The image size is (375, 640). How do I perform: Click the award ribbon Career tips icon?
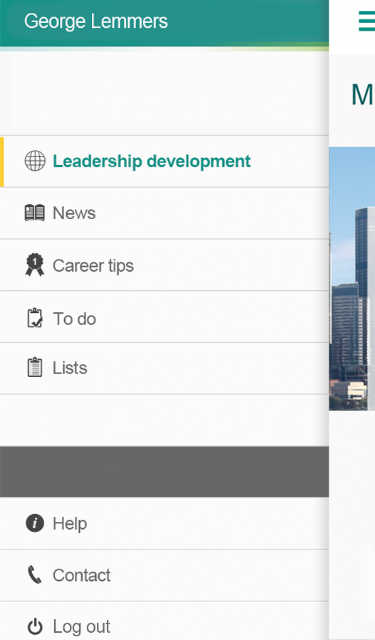pyautogui.click(x=35, y=265)
